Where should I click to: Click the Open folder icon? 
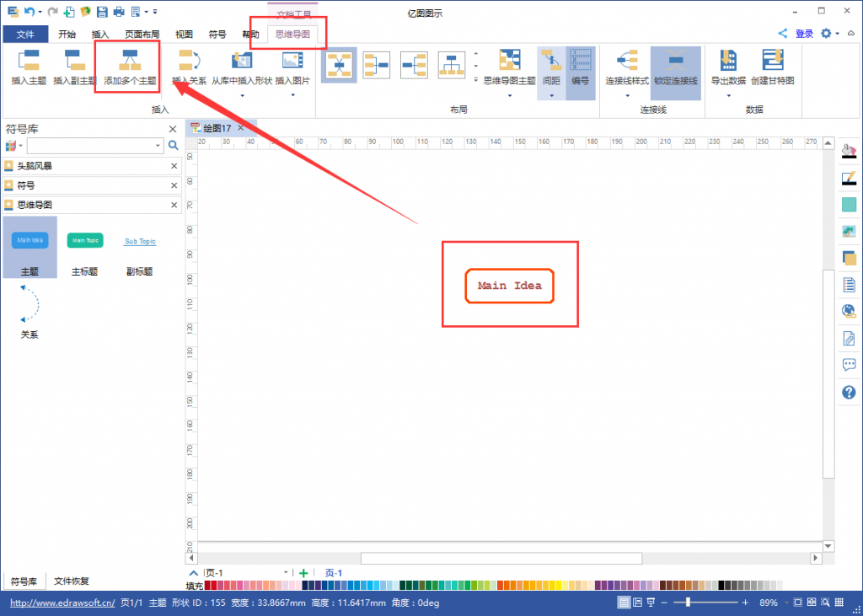tap(85, 12)
